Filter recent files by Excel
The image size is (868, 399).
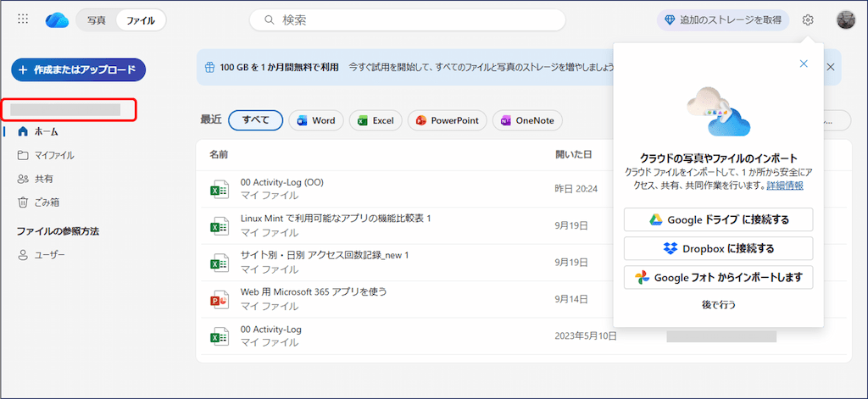pyautogui.click(x=376, y=120)
